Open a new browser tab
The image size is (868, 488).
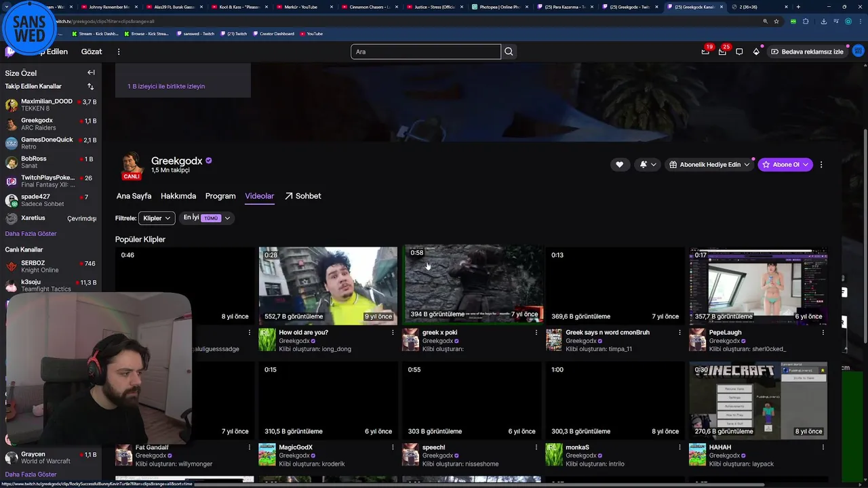tap(798, 7)
